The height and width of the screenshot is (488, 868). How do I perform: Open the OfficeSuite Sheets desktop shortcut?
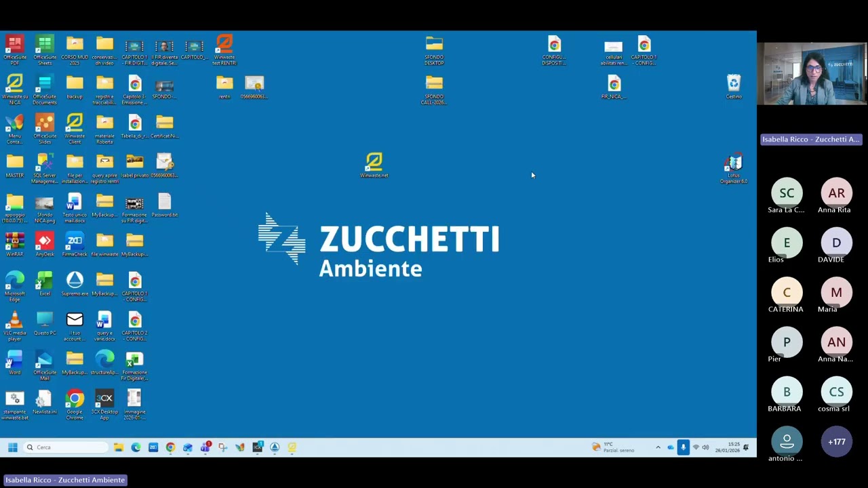pos(45,50)
